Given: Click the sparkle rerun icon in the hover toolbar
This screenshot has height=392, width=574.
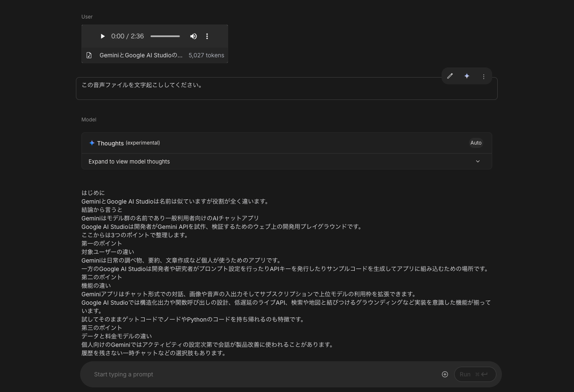Looking at the screenshot, I should [467, 76].
